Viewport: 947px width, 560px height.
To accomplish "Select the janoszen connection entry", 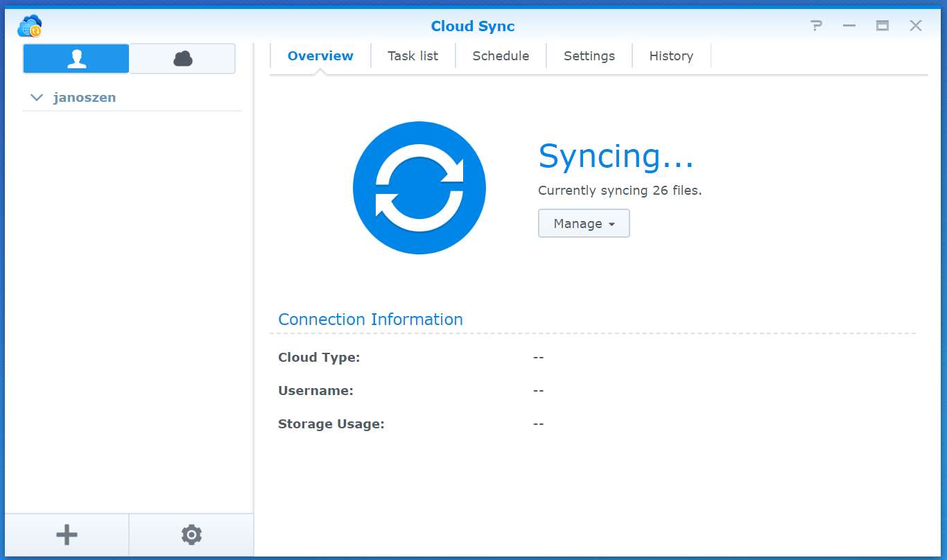I will [x=85, y=98].
